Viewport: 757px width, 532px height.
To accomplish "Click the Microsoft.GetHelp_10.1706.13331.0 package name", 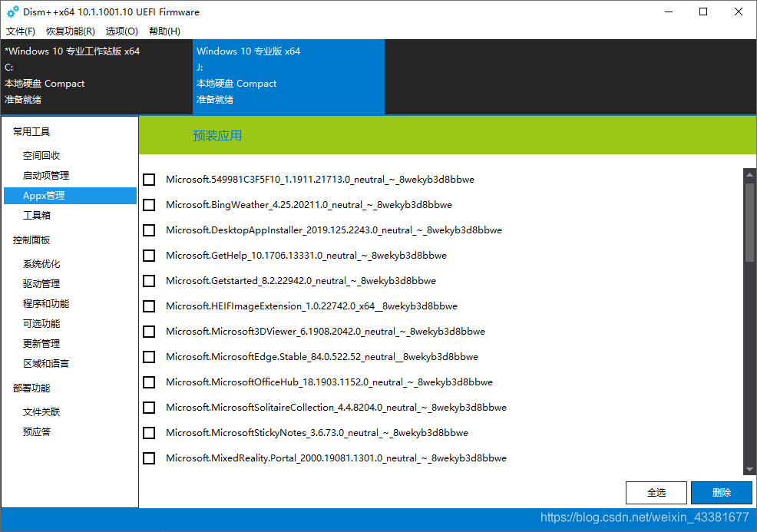I will pyautogui.click(x=306, y=256).
